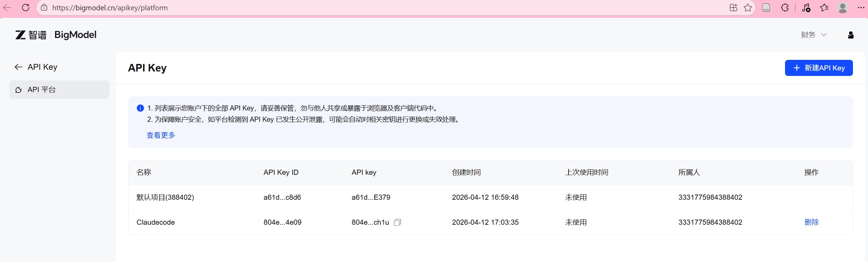Create a key with the 新建API Key button
Image resolution: width=868 pixels, height=262 pixels.
pyautogui.click(x=818, y=68)
